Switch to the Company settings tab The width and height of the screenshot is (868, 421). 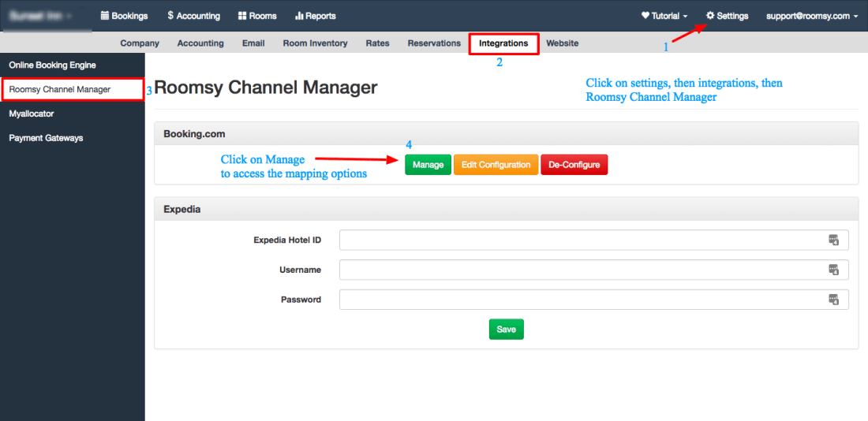click(x=140, y=43)
